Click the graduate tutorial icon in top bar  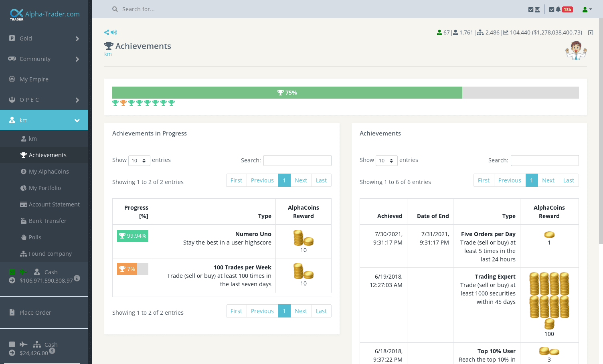pyautogui.click(x=537, y=10)
